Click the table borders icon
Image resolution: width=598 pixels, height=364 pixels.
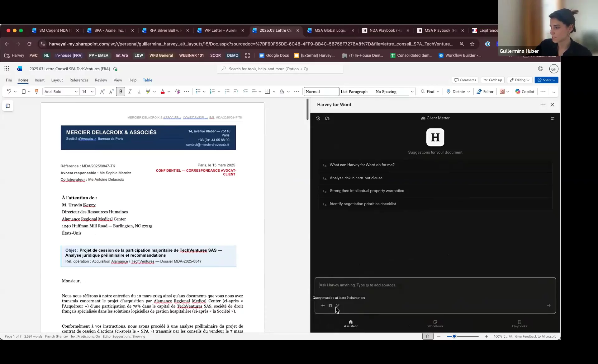(x=267, y=91)
